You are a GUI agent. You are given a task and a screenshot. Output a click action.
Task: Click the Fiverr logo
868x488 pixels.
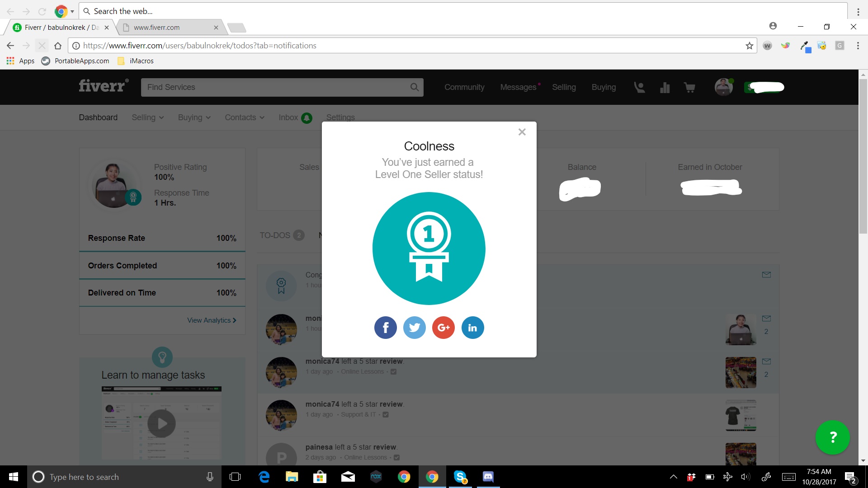(x=103, y=85)
